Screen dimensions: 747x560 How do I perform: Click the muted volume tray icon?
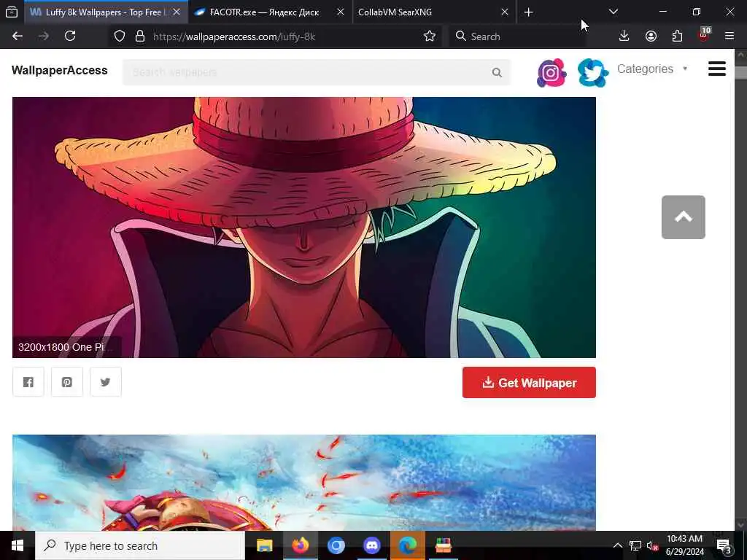(x=652, y=545)
